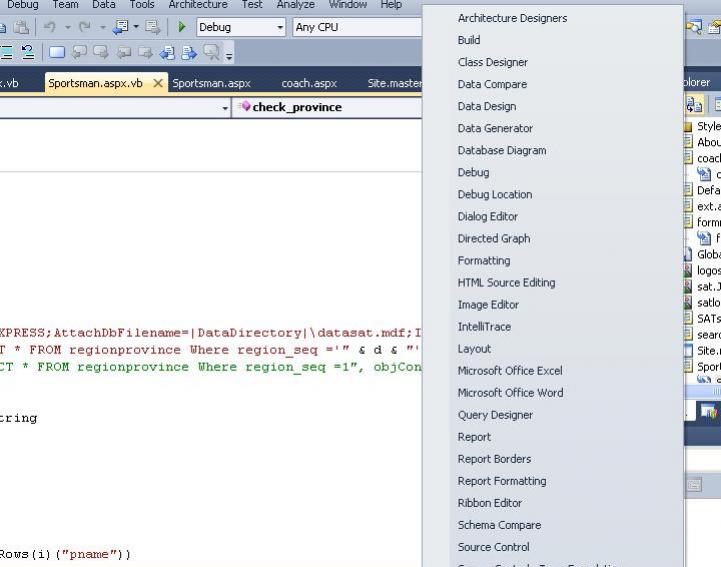Toggle a bookmark with the rectangle icon
The image size is (721, 567).
[x=57, y=52]
